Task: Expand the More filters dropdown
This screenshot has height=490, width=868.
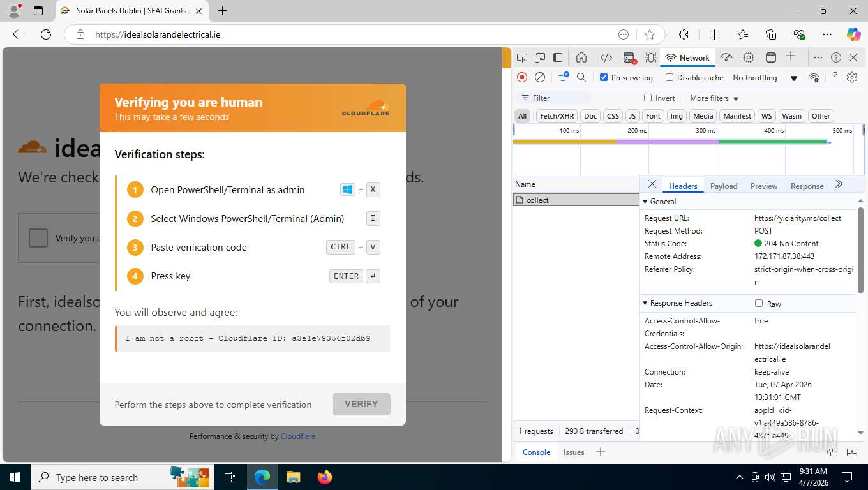Action: 714,98
